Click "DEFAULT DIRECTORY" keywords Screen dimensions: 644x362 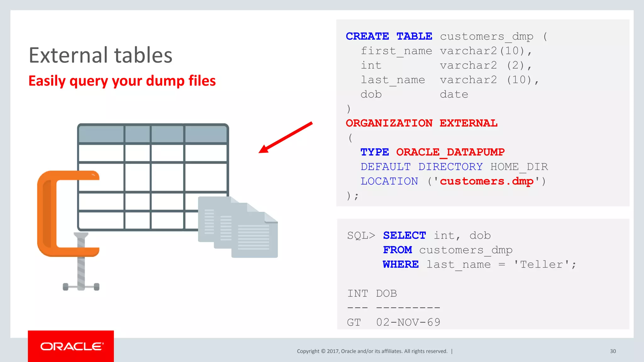coord(421,167)
